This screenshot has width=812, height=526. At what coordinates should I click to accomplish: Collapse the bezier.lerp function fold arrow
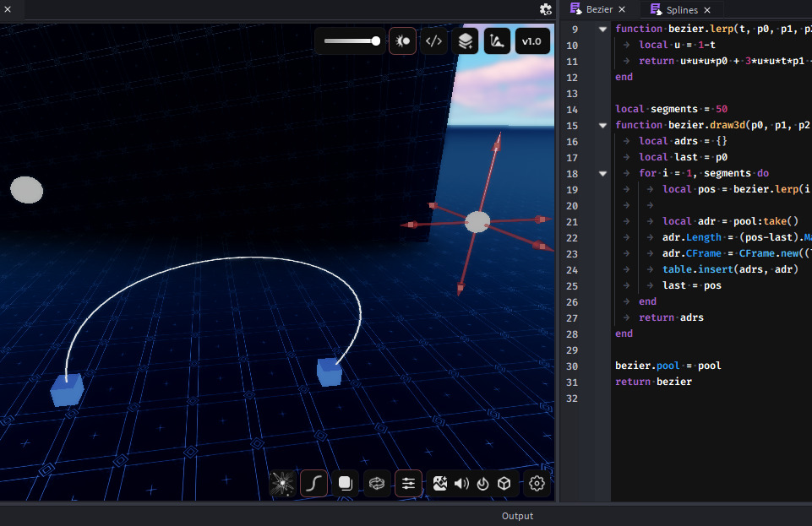pos(602,28)
